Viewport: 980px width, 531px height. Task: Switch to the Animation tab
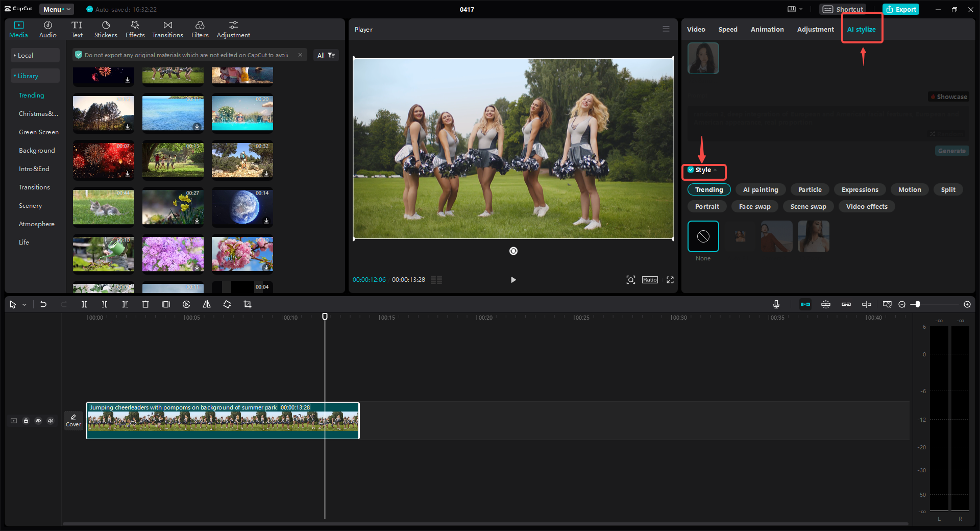tap(767, 30)
